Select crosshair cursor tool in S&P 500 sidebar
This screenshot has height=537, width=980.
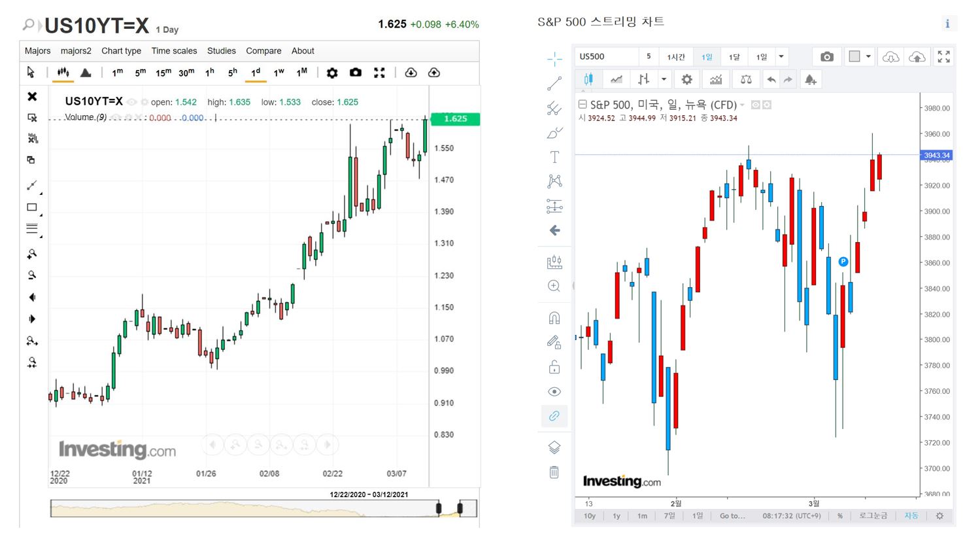[554, 59]
